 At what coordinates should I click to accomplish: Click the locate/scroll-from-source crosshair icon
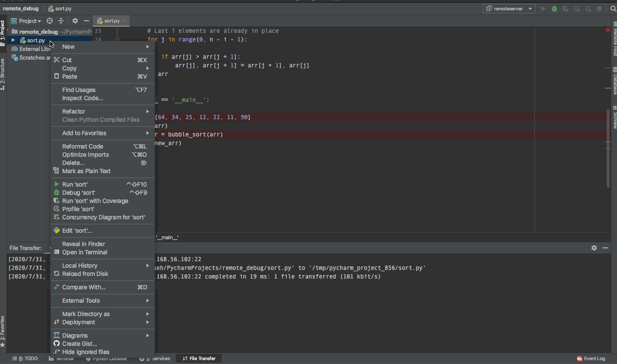[x=50, y=21]
